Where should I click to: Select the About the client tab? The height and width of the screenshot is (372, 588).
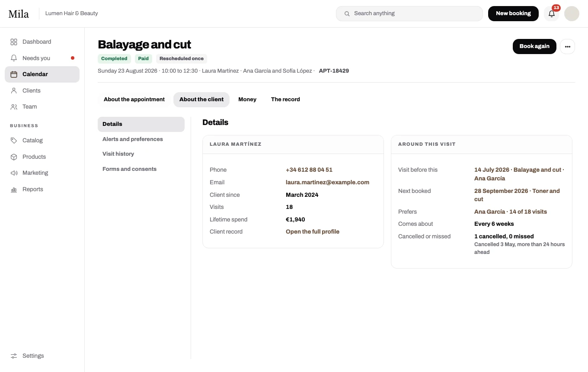click(x=201, y=99)
